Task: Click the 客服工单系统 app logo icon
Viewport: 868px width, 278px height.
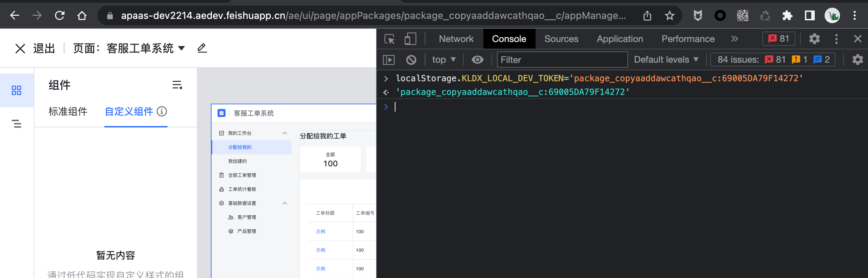Action: (x=221, y=113)
